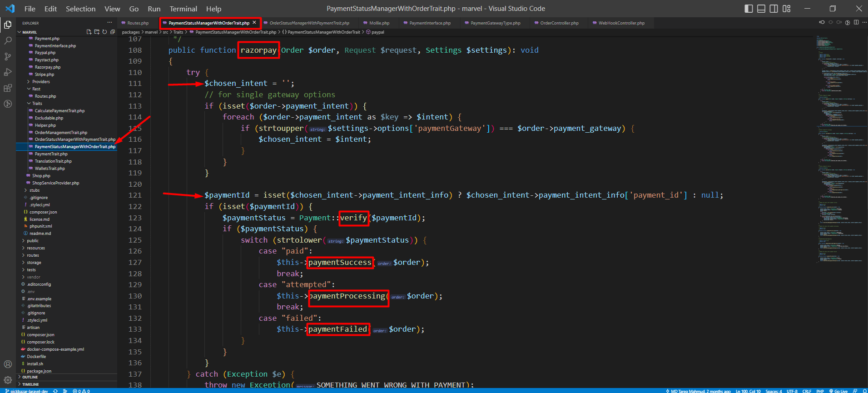Click Go Live in status bar
This screenshot has height=393, width=868.
[x=838, y=391]
